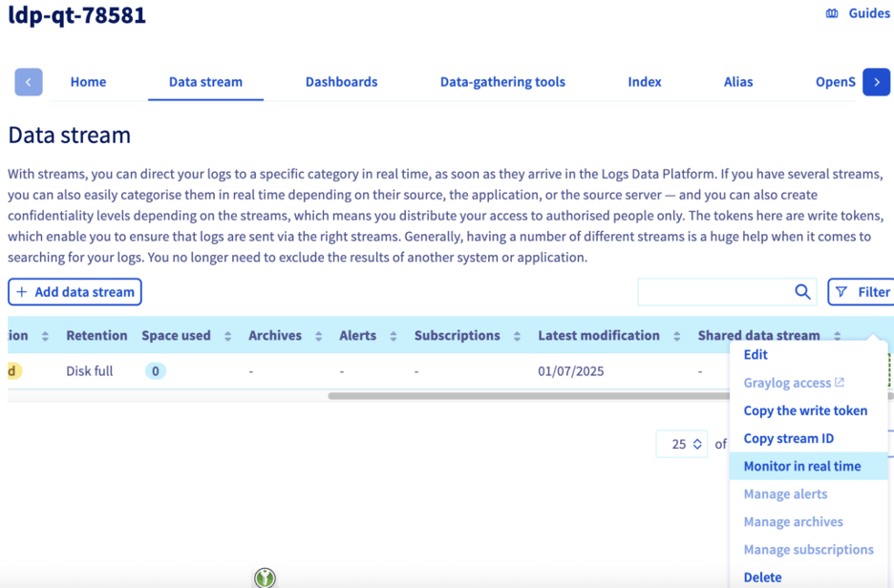Viewport: 894px width, 588px height.
Task: Select Delete from the actions menu
Action: [762, 577]
